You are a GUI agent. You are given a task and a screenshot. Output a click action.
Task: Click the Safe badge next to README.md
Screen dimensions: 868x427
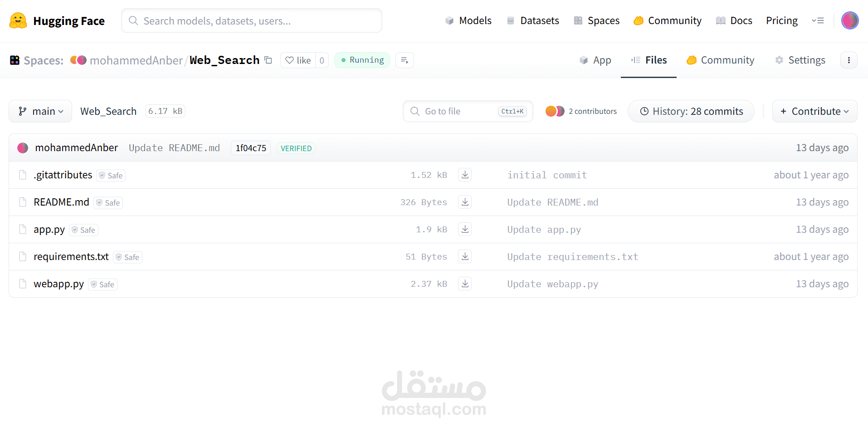click(x=108, y=203)
